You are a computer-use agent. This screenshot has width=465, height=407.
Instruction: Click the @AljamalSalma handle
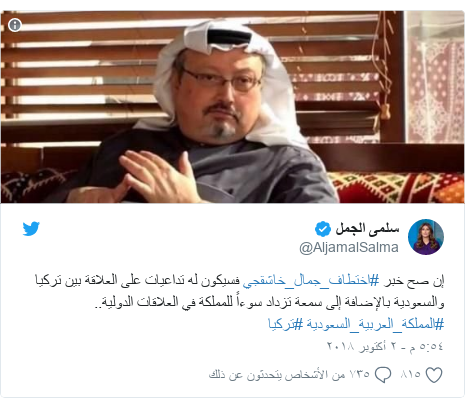tap(349, 248)
